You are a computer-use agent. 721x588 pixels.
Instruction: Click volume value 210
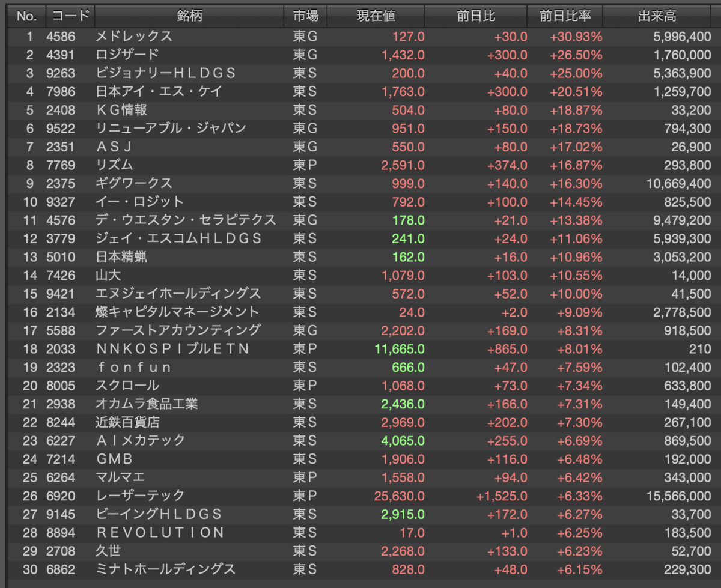[701, 349]
